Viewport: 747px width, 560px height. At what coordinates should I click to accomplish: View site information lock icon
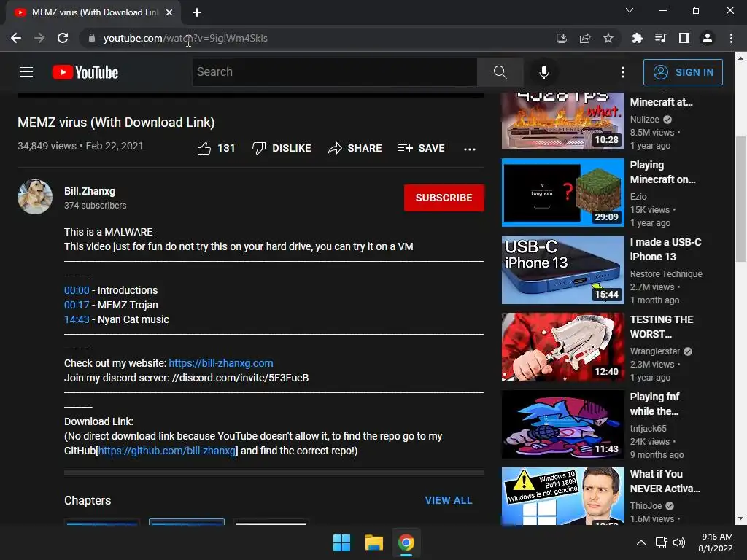(x=91, y=38)
